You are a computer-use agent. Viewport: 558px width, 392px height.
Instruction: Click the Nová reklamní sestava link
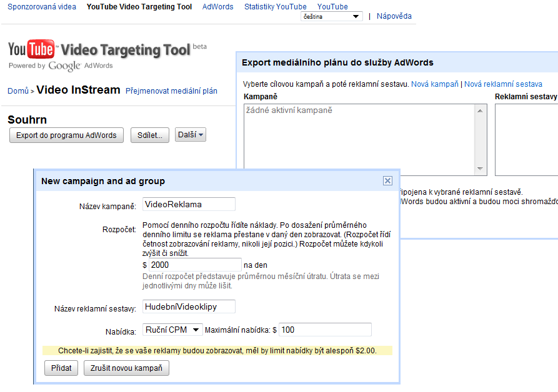pyautogui.click(x=503, y=84)
